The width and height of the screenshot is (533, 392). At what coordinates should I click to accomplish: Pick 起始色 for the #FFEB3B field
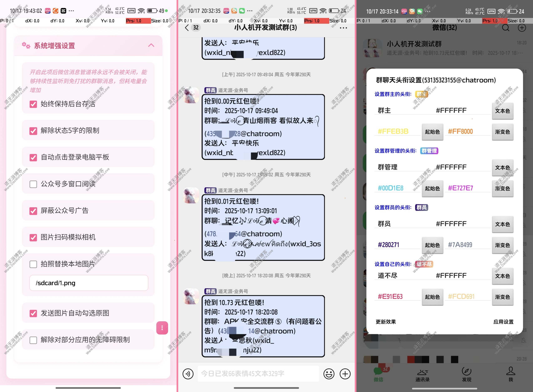432,132
